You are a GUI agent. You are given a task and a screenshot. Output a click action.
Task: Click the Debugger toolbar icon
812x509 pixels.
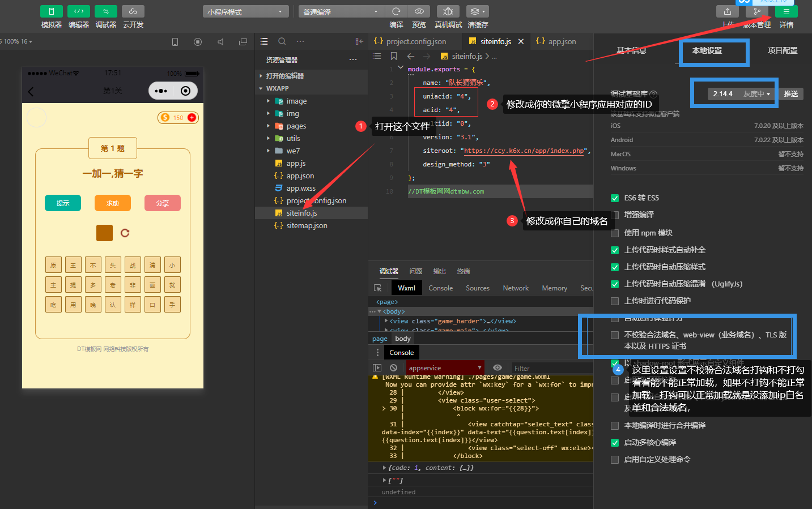(105, 11)
